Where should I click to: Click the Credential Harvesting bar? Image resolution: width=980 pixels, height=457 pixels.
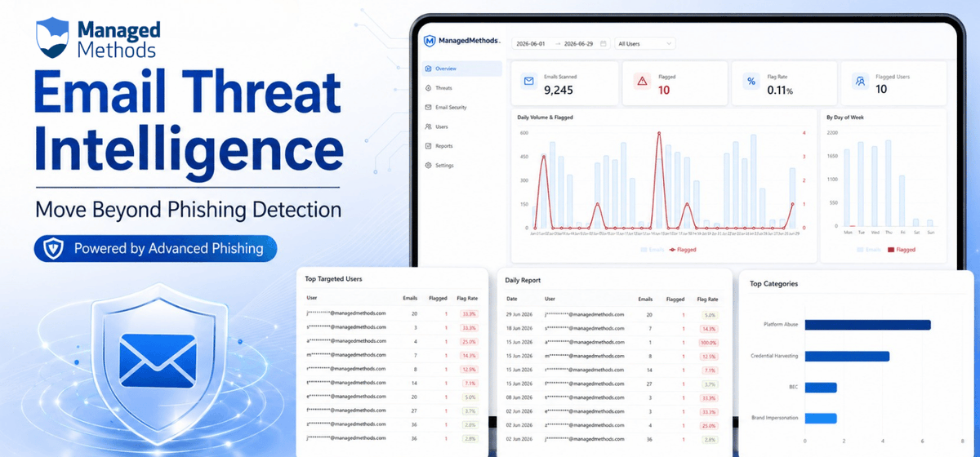pyautogui.click(x=847, y=356)
